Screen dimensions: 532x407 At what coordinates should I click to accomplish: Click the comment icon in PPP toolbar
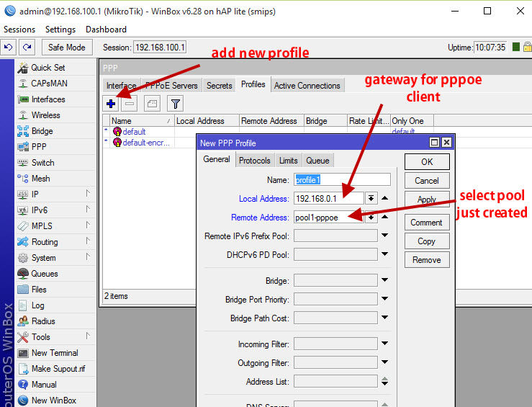click(153, 104)
